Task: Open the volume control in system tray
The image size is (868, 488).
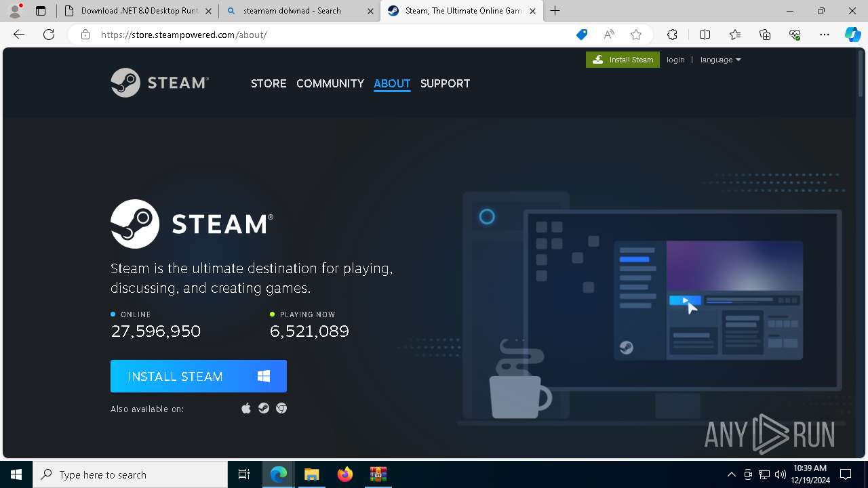Action: 781,474
